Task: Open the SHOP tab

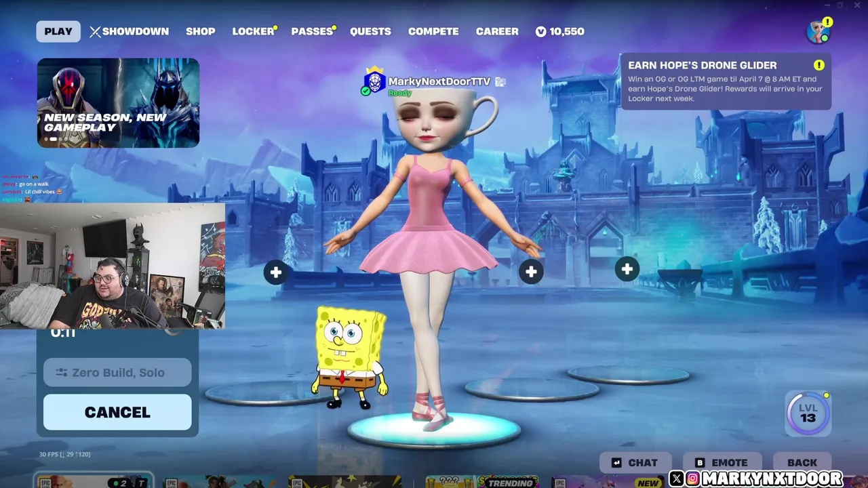Action: tap(201, 31)
